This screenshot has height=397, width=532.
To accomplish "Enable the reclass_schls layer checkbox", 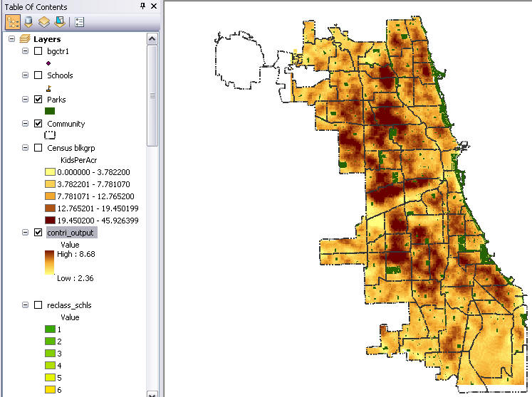I will tap(38, 305).
